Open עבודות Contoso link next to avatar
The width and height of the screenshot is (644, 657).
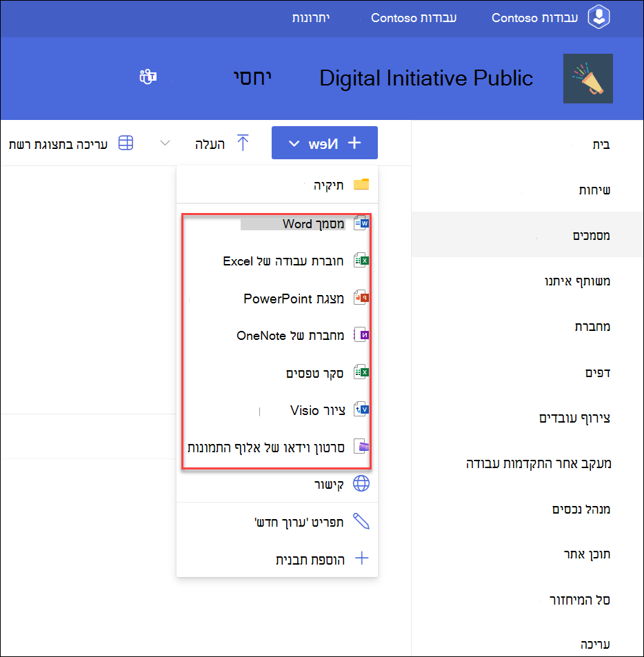(x=534, y=18)
